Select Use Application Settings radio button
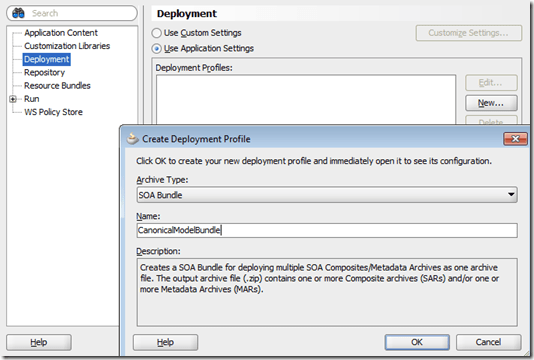Image resolution: width=534 pixels, height=360 pixels. click(x=157, y=49)
